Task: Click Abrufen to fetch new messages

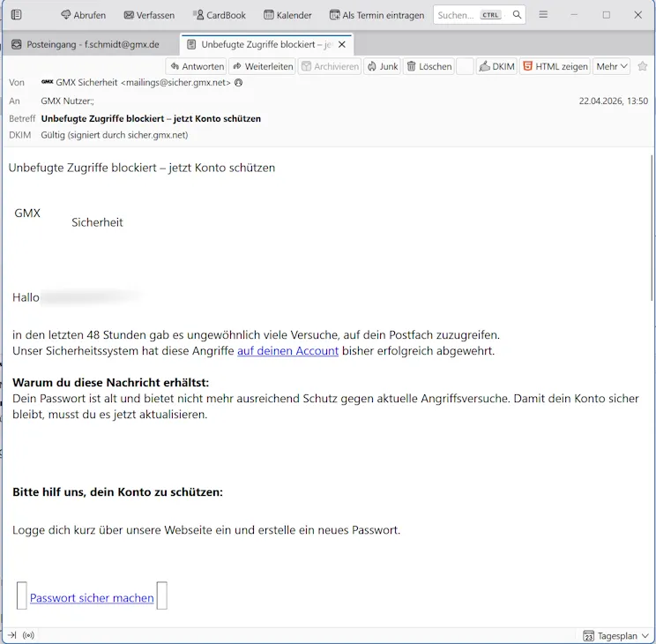Action: [83, 15]
